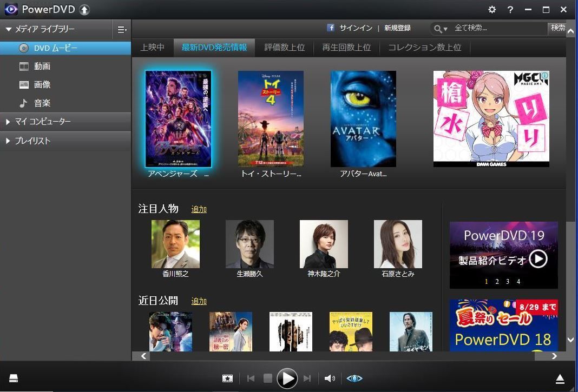Click the eject disc icon
Screen dimensions: 578x392
click(560, 378)
